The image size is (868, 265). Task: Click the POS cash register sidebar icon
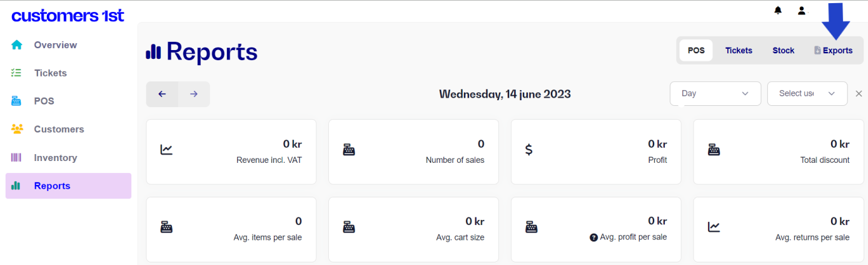point(17,101)
